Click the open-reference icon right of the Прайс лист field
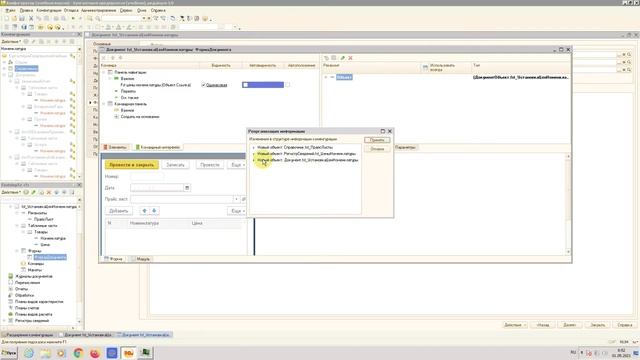This screenshot has height=360, width=640. pyautogui.click(x=244, y=199)
